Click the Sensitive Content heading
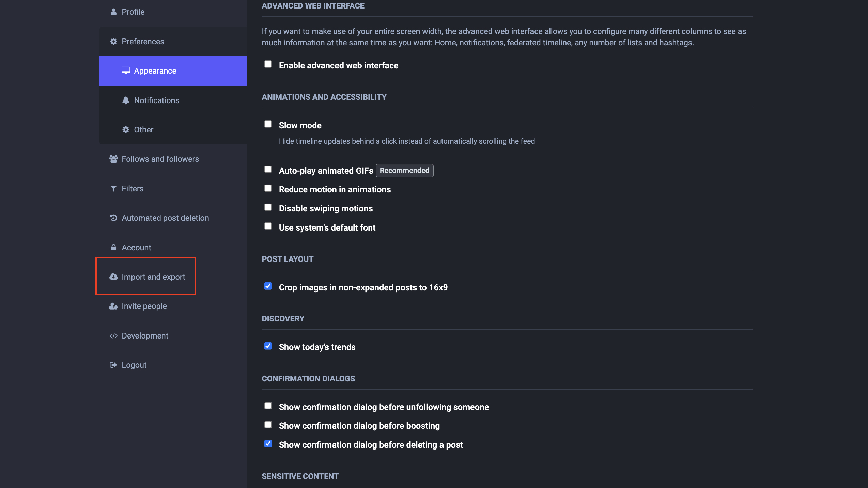This screenshot has height=488, width=868. click(x=300, y=476)
